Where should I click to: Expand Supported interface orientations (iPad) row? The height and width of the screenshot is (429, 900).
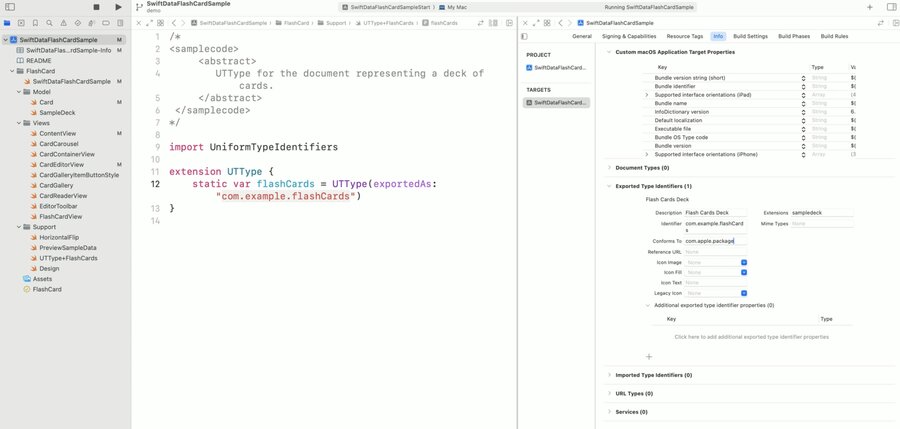tap(647, 95)
